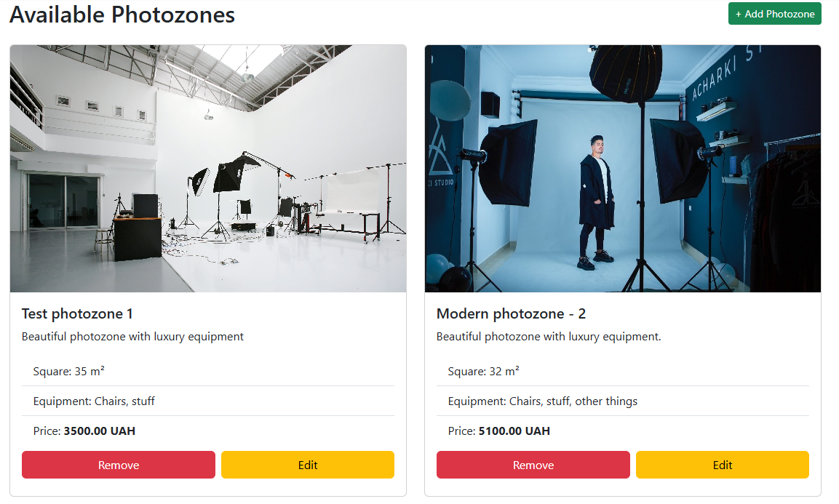Click Equipment: Chairs, stuff, other things row

tap(623, 401)
